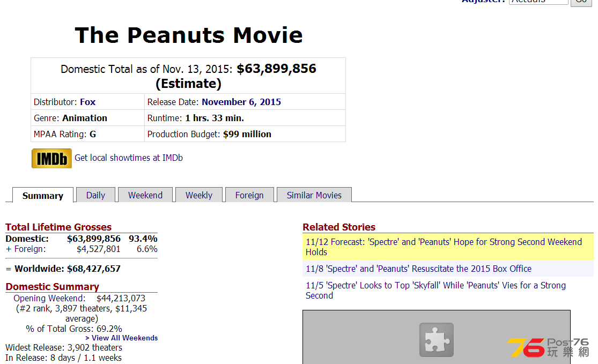Click the Fox distributor link
Viewport: 598px width, 364px height.
(88, 102)
